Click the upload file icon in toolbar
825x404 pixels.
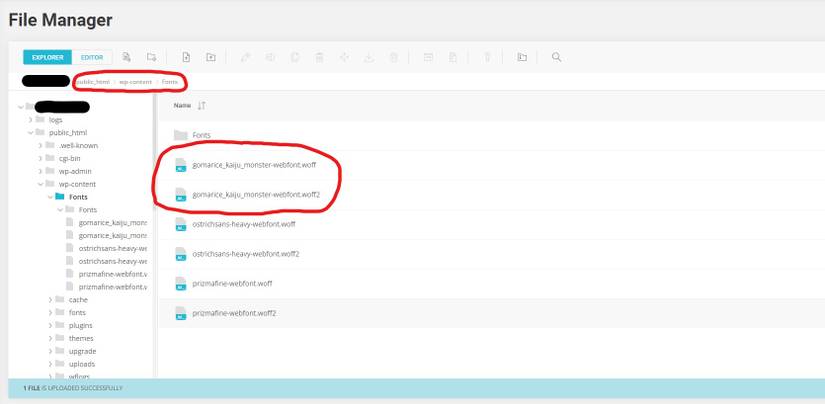186,57
